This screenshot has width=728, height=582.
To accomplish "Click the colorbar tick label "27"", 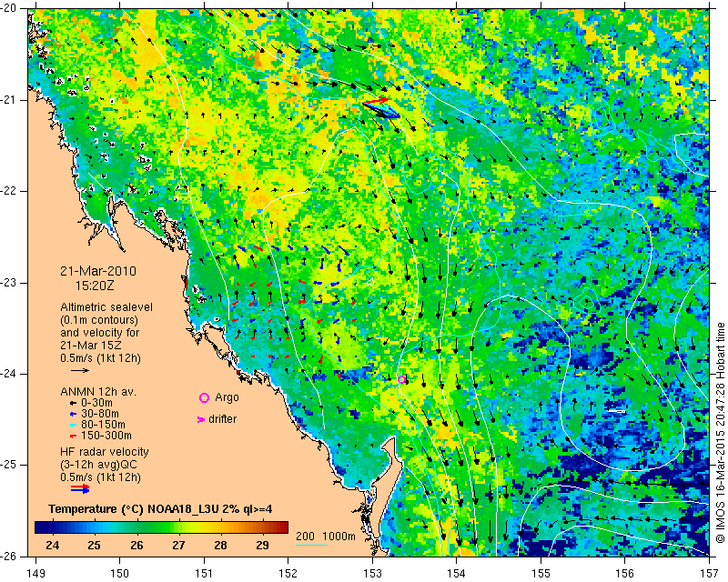I will [178, 546].
